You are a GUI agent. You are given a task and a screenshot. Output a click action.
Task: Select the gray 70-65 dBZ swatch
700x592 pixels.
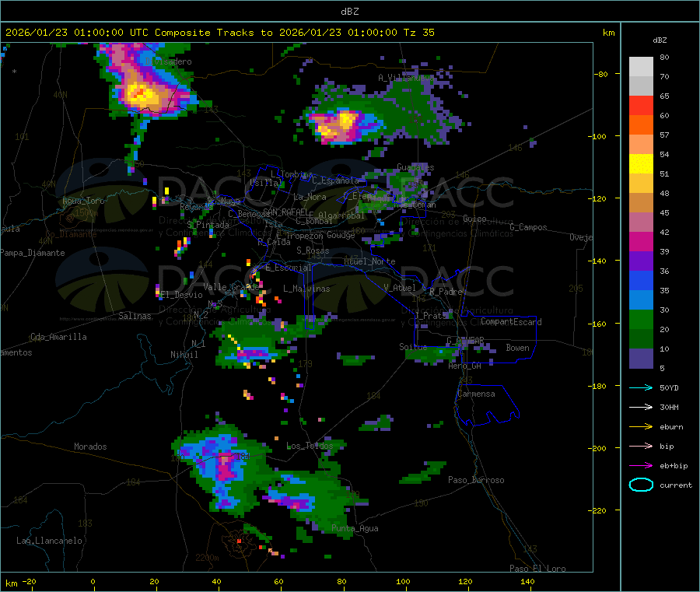click(641, 86)
